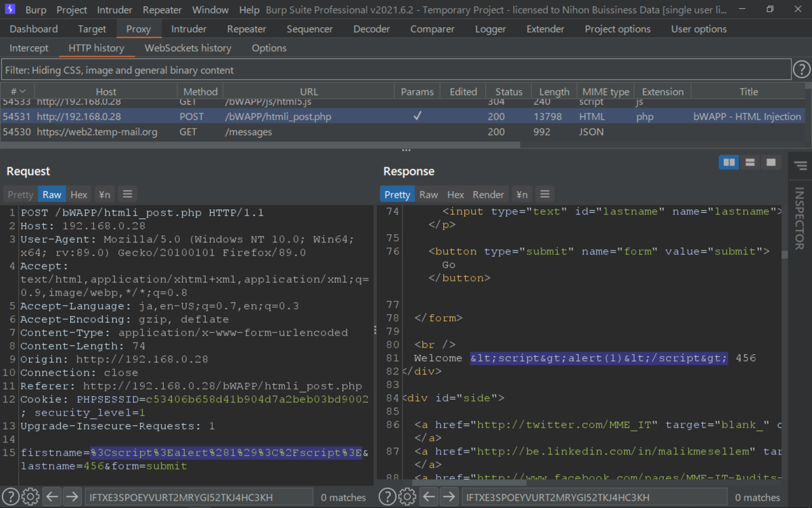
Task: Click the history table horizontal scrollbar
Action: point(260,144)
